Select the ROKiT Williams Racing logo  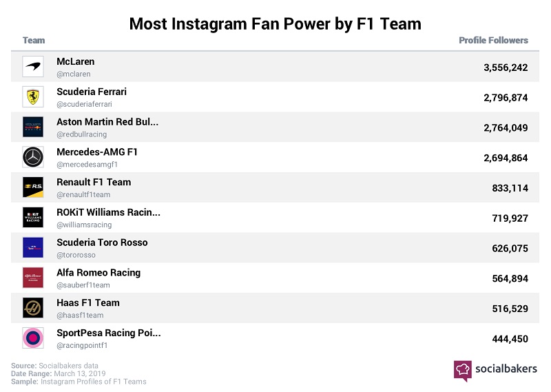click(33, 217)
